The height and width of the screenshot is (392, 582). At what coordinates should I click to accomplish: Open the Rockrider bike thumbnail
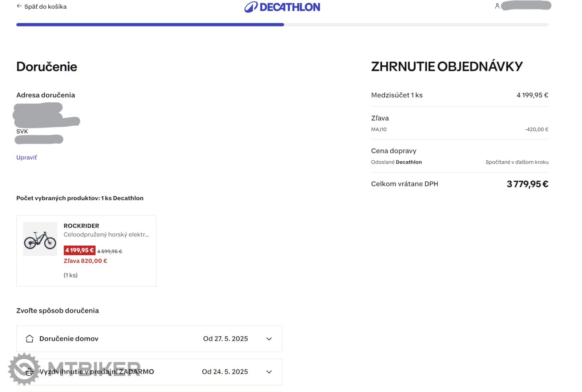click(x=40, y=239)
